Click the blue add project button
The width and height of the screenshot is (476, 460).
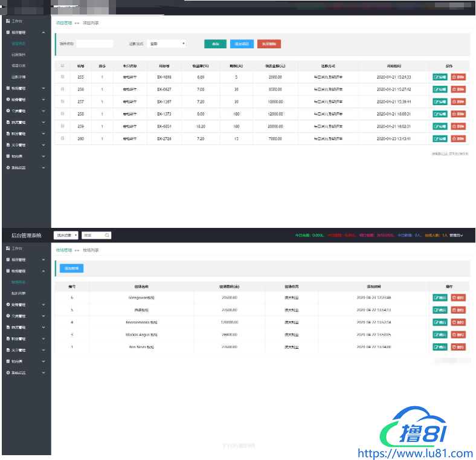coord(242,44)
